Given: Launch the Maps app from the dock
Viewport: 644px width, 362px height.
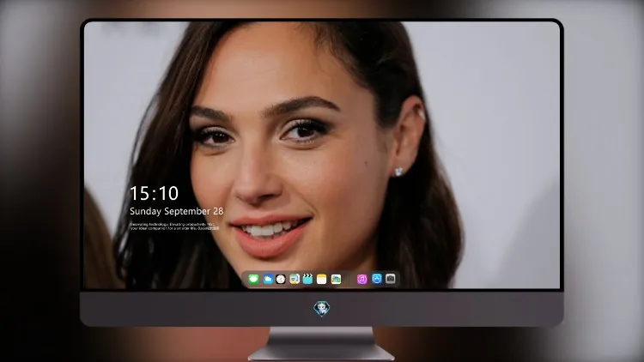Looking at the screenshot, I should (295, 279).
